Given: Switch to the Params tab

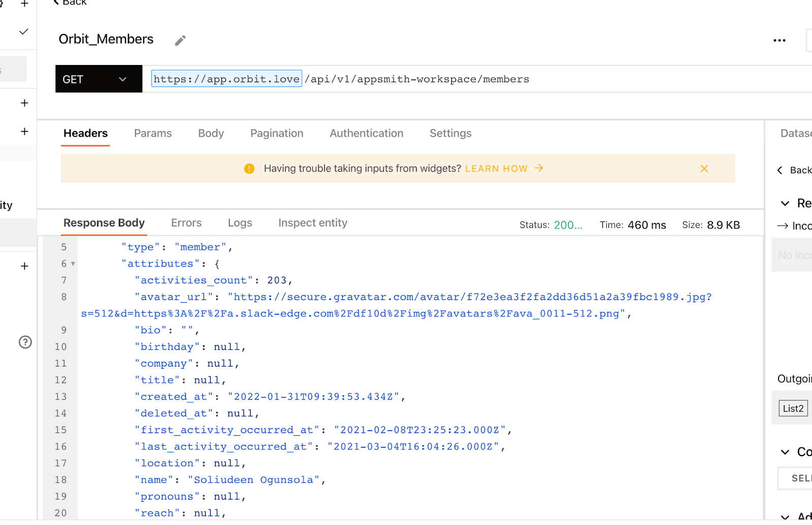Looking at the screenshot, I should (x=153, y=134).
